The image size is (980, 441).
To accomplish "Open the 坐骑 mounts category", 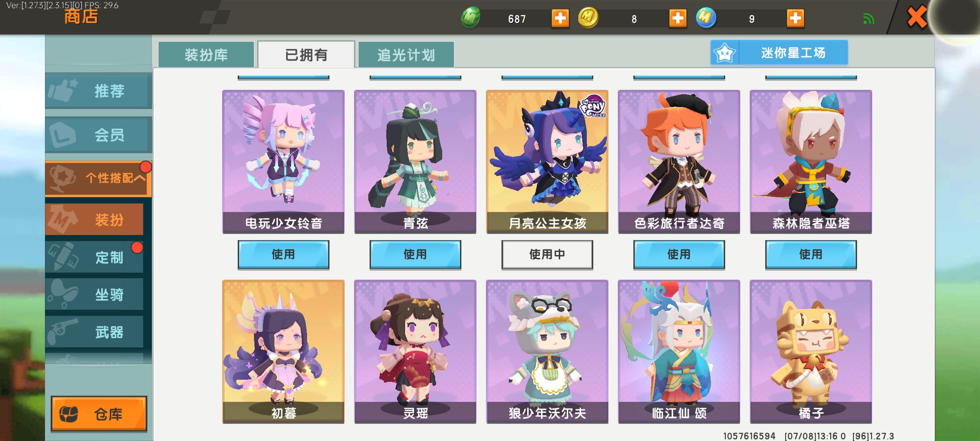I will (94, 294).
